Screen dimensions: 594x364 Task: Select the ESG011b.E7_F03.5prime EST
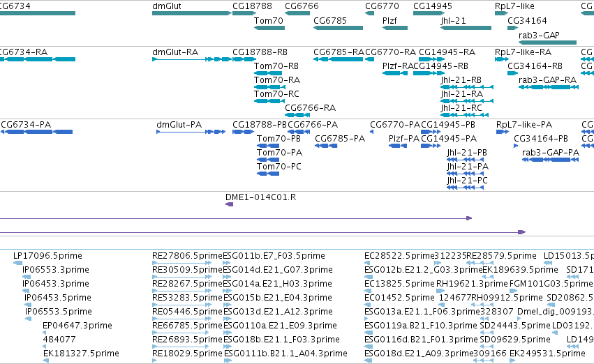coord(227,263)
